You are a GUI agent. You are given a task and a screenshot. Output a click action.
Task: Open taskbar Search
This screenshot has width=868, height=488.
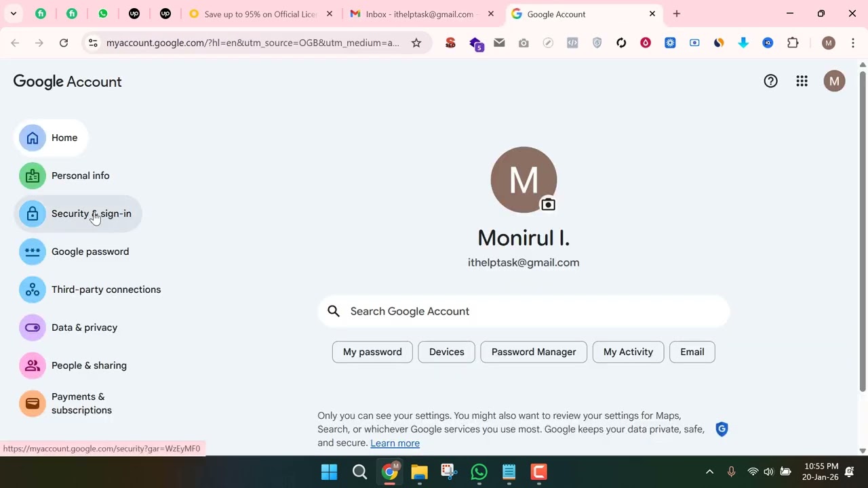coord(360,472)
